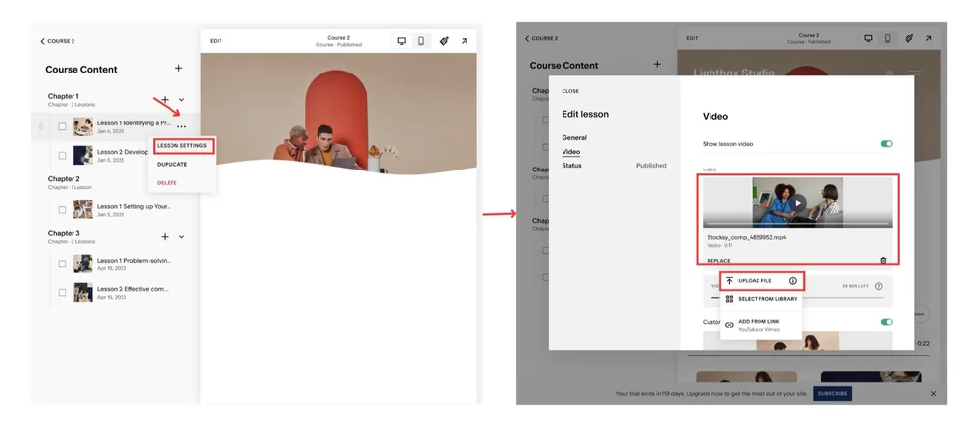
Task: Open thumbnail of Lesson 2: Effective com...
Action: click(83, 292)
